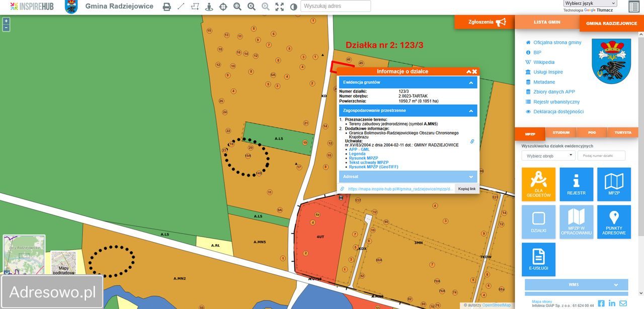
Task: Select the measure area polygon tool
Action: 195,7
